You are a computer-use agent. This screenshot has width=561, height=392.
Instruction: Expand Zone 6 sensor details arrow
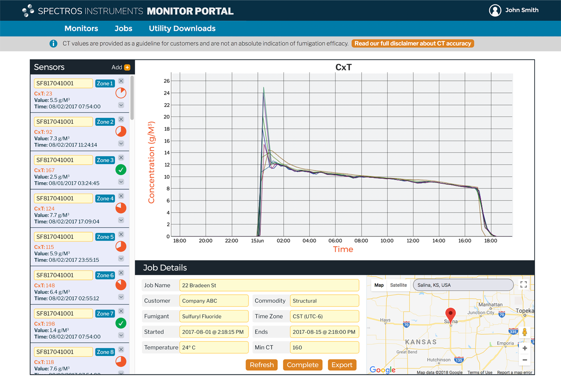coord(121,297)
